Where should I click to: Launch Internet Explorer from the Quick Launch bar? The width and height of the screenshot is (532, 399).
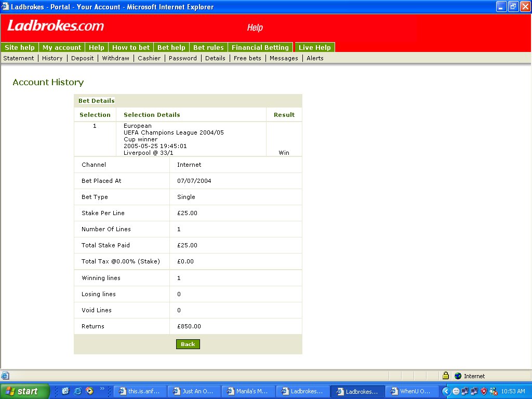pyautogui.click(x=78, y=391)
